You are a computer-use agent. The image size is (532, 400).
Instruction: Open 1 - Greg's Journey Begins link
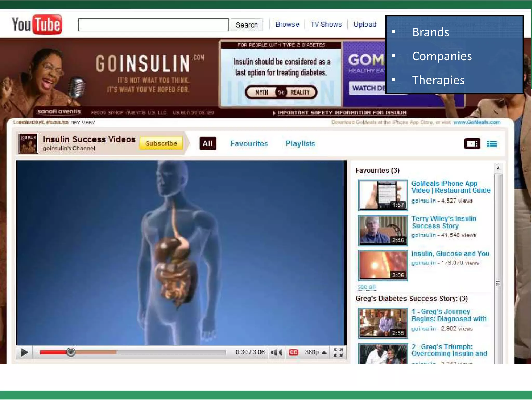pyautogui.click(x=449, y=315)
